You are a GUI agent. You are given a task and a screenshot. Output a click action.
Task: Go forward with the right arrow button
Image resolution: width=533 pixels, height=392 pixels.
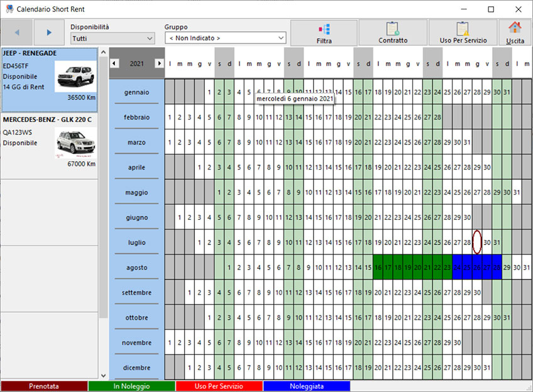point(49,33)
